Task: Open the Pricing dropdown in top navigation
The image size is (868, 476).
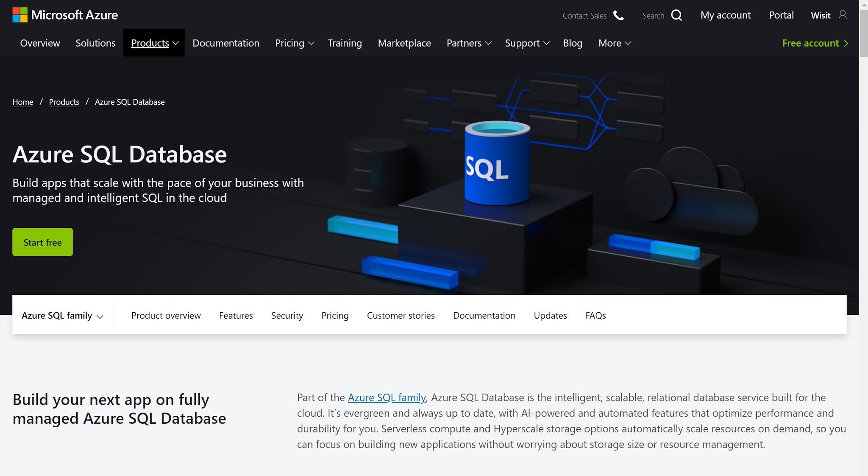Action: click(294, 43)
